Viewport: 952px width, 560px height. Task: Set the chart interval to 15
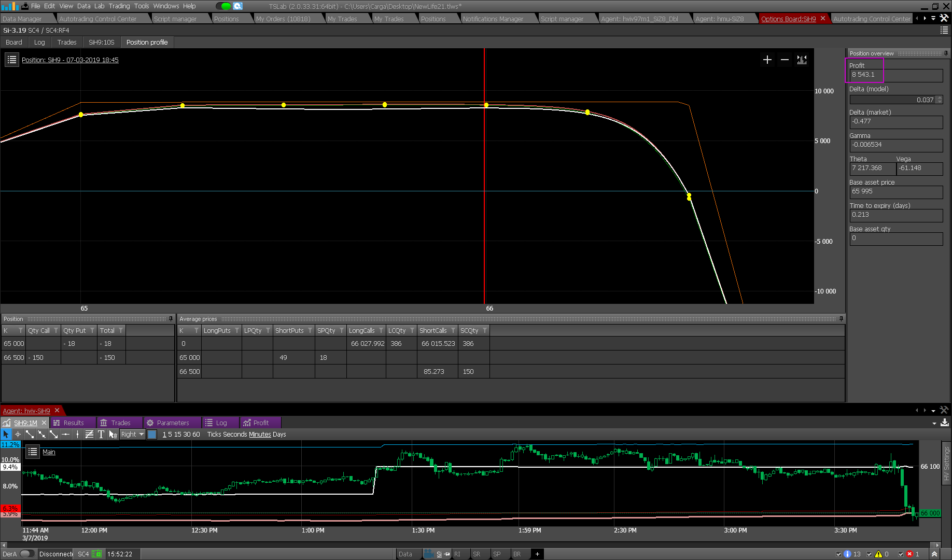[x=177, y=435]
